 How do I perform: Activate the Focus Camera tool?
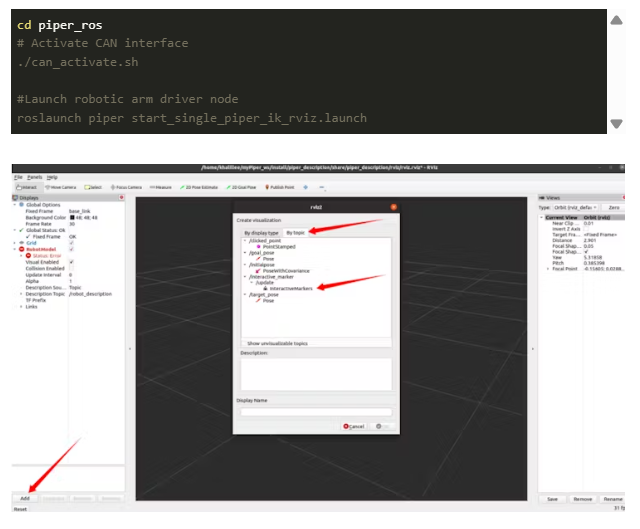pos(128,187)
